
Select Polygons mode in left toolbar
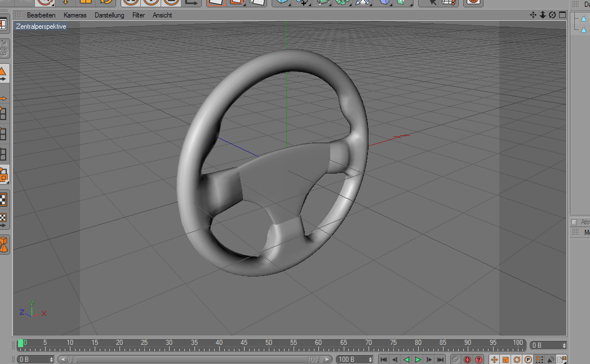click(3, 154)
